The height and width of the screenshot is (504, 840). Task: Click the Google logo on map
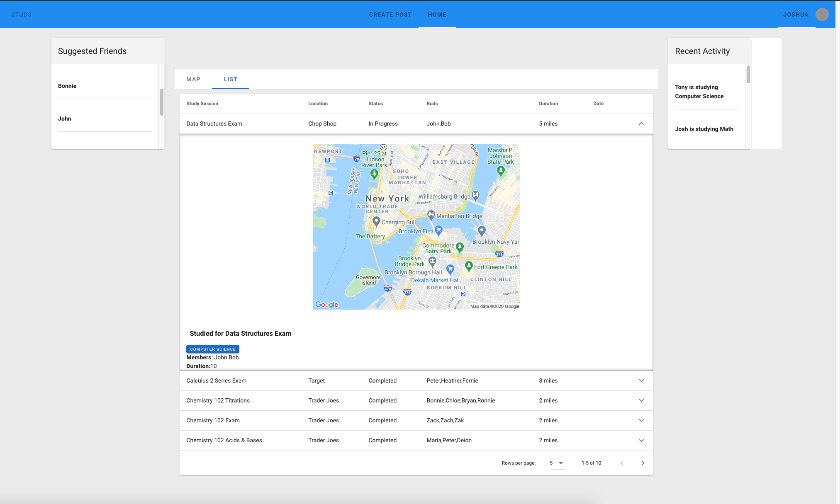pyautogui.click(x=326, y=305)
